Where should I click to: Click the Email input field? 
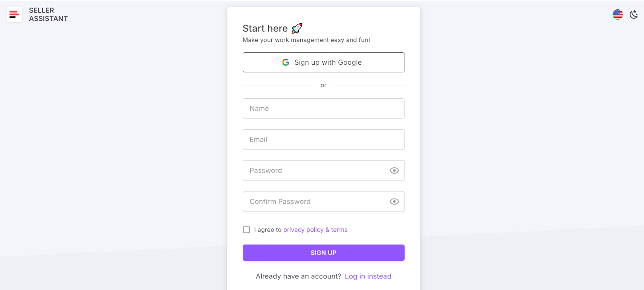pyautogui.click(x=323, y=139)
